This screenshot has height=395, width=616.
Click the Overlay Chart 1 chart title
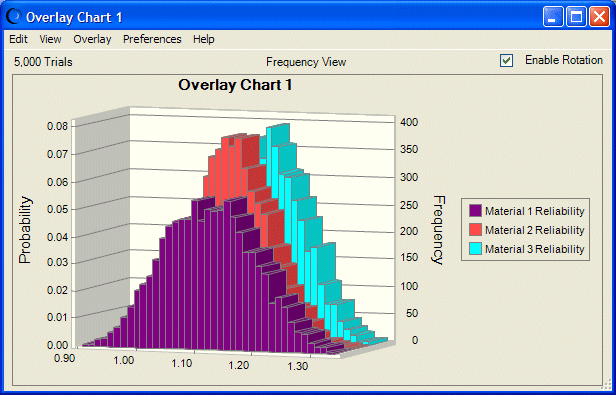tap(235, 85)
